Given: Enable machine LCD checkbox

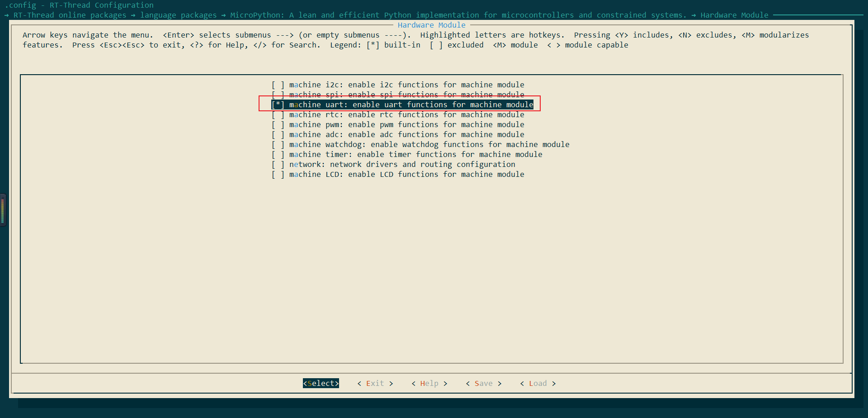Looking at the screenshot, I should [x=278, y=174].
